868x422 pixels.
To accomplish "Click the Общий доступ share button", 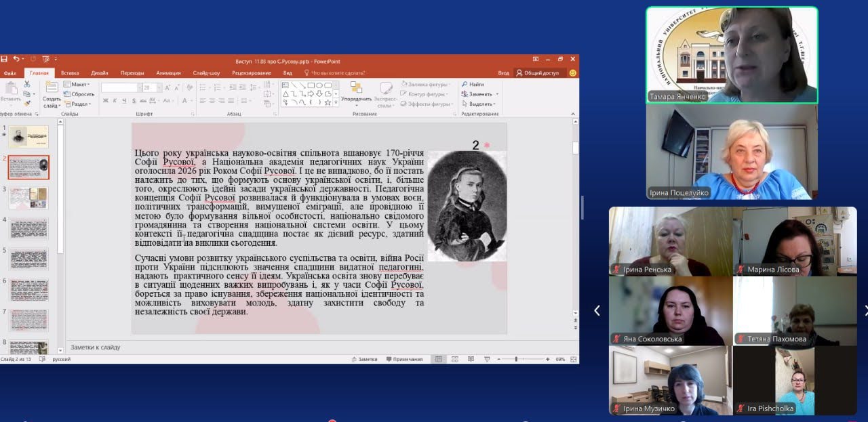I will (x=538, y=73).
